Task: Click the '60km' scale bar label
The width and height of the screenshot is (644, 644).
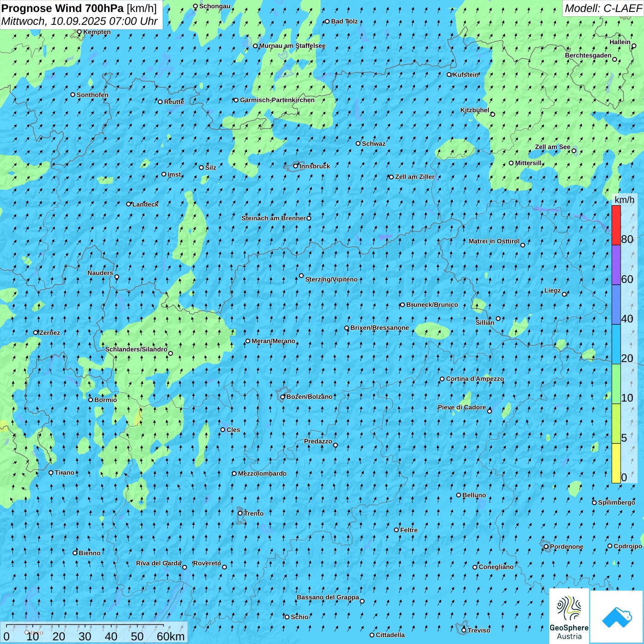Action: click(x=171, y=636)
